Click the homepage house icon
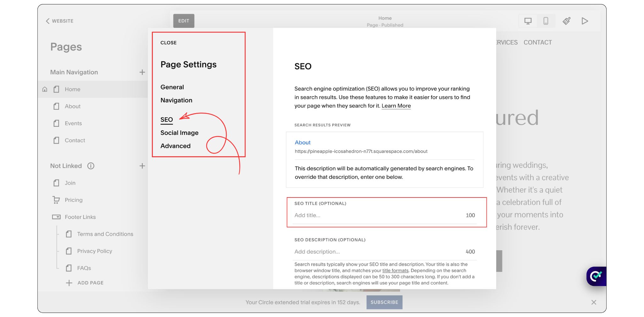644x317 pixels. (x=45, y=89)
